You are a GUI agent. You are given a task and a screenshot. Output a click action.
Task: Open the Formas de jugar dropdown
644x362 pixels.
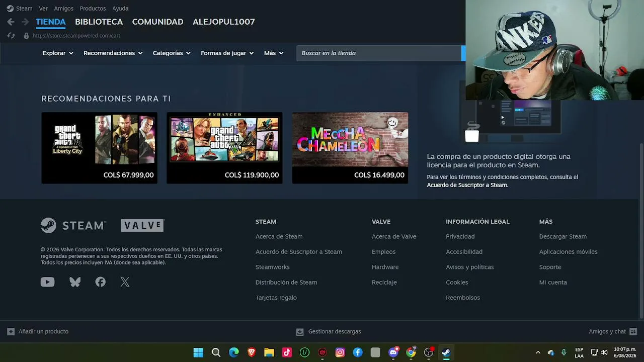coord(227,53)
